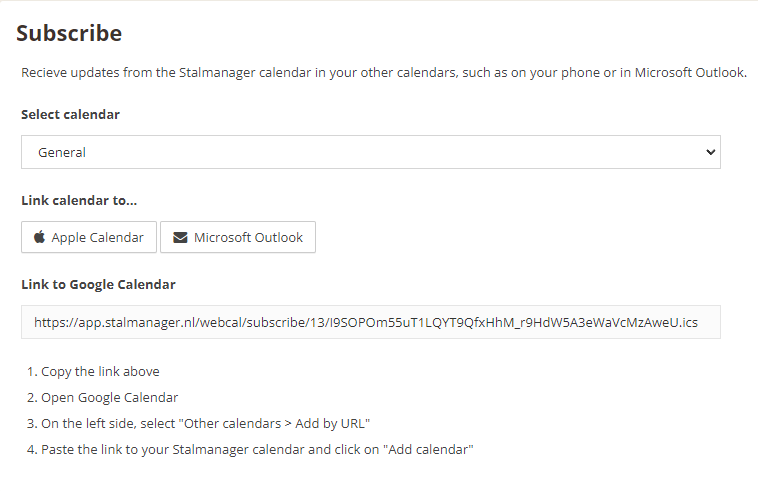Click the Apple logo icon
Image resolution: width=758 pixels, height=491 pixels.
[40, 237]
